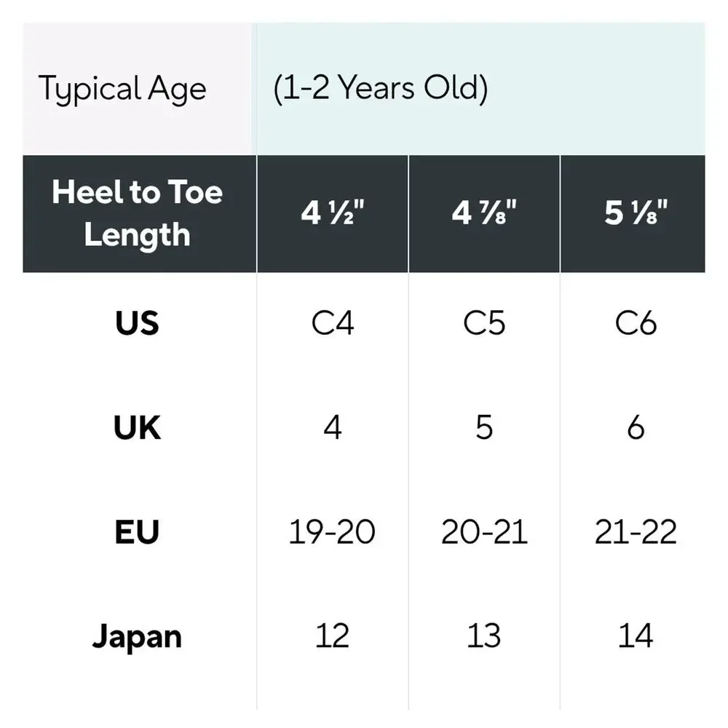Click the Japan row label
The image size is (728, 728).
(x=138, y=637)
